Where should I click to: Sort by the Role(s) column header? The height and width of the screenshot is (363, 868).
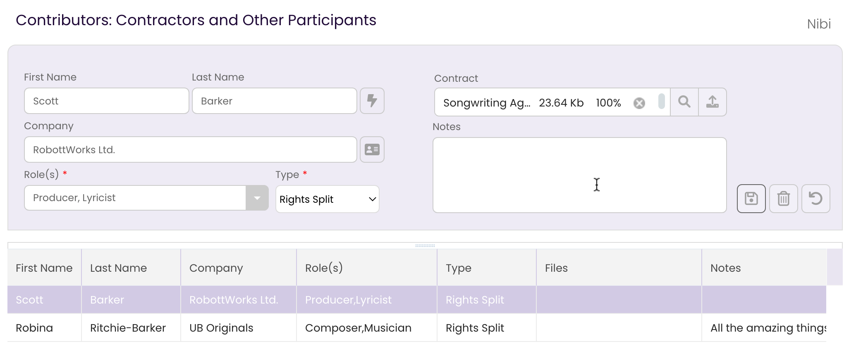367,268
